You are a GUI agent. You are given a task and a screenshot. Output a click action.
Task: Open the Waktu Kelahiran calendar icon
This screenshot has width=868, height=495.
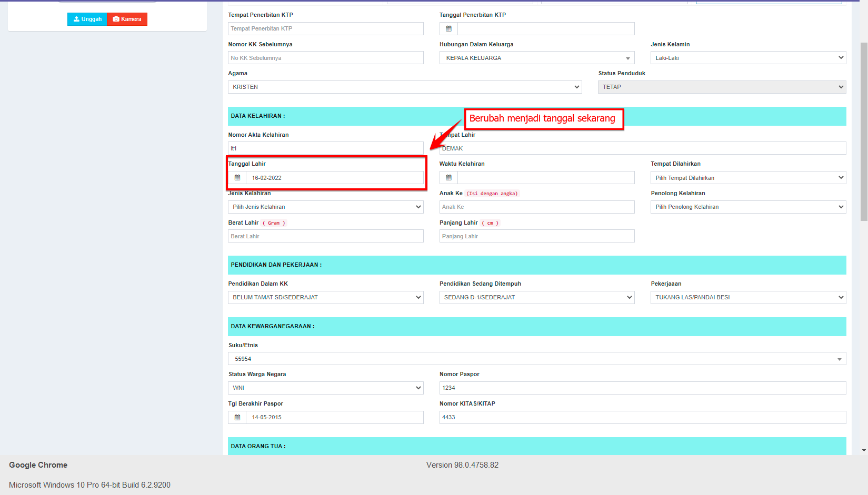448,177
